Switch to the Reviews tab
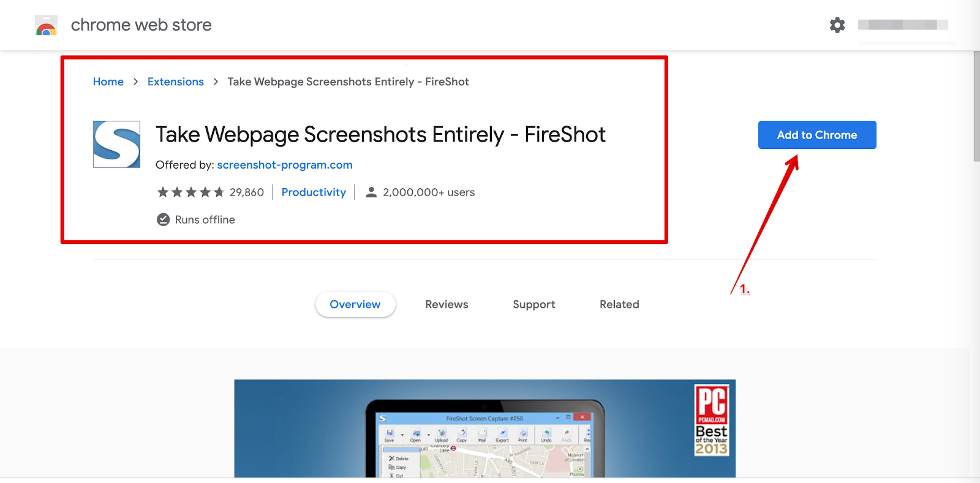This screenshot has width=980, height=483. pyautogui.click(x=447, y=305)
